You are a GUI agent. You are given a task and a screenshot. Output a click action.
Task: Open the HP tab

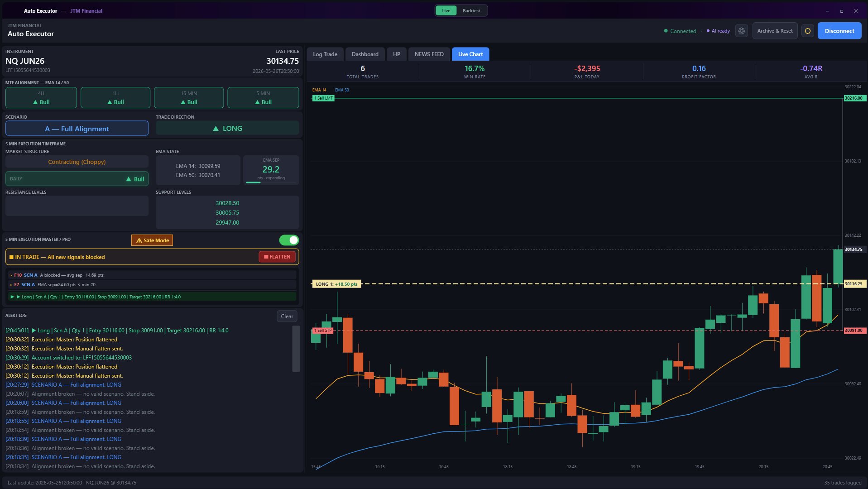(x=397, y=54)
